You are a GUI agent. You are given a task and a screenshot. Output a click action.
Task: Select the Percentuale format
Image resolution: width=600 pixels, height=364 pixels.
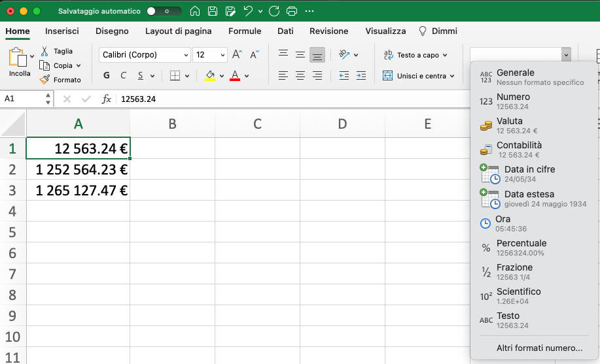click(x=534, y=248)
